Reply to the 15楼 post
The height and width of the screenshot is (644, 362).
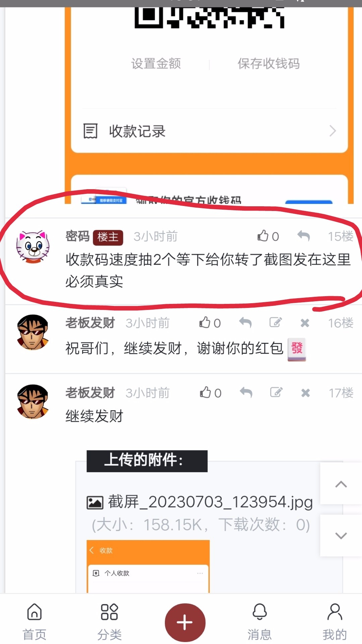coord(304,236)
